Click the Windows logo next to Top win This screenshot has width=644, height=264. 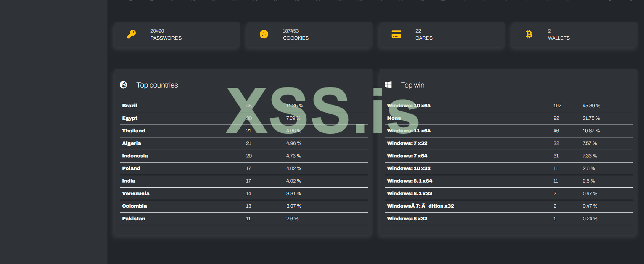388,85
